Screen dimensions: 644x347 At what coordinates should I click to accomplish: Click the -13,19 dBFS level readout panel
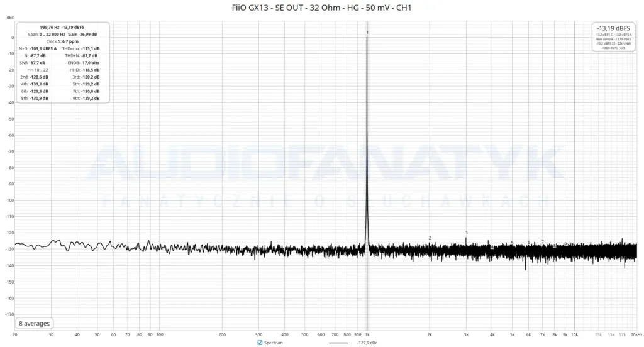[613, 37]
